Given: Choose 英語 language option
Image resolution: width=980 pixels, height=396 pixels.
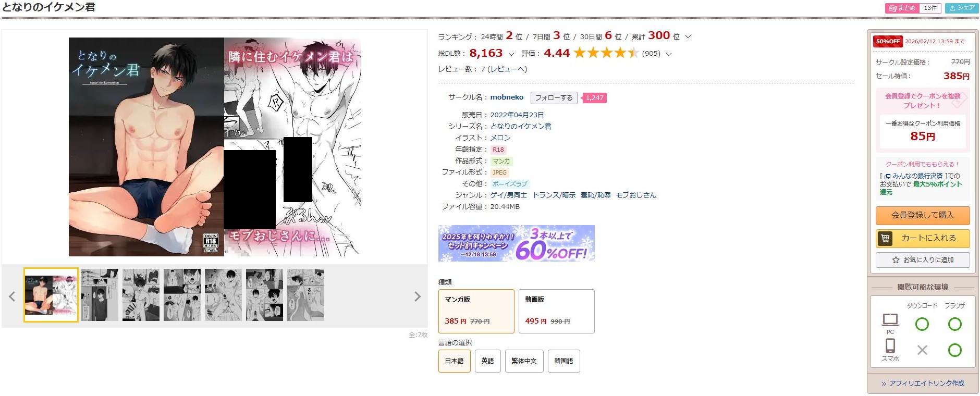Looking at the screenshot, I should 487,361.
